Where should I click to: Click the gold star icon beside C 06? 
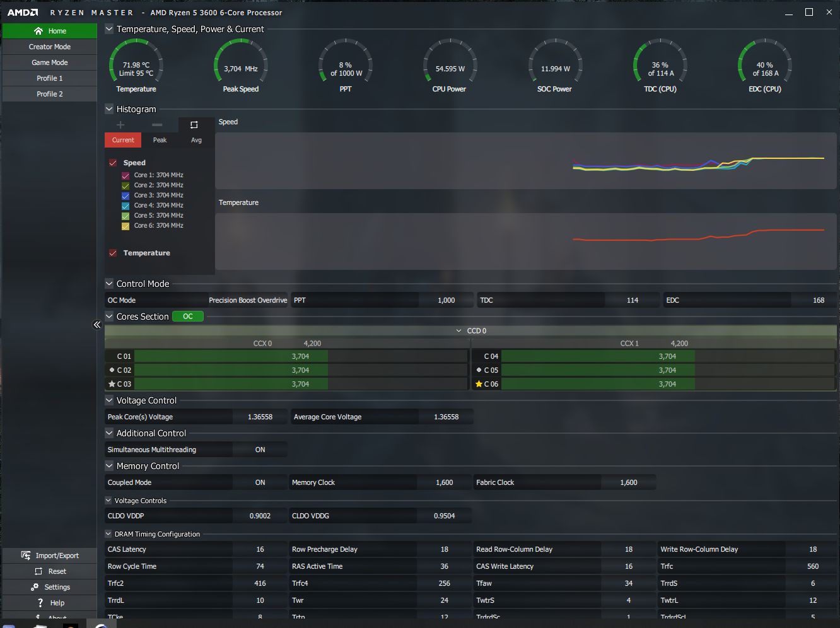479,384
